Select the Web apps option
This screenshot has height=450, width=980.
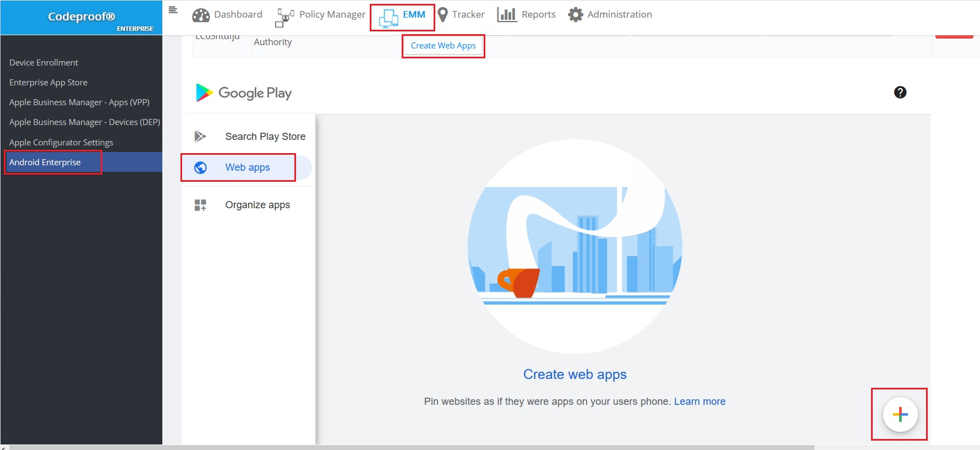pyautogui.click(x=247, y=167)
